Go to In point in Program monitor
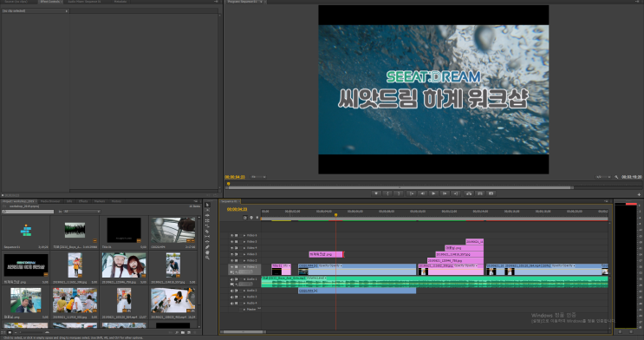The width and height of the screenshot is (644, 340). click(x=411, y=193)
